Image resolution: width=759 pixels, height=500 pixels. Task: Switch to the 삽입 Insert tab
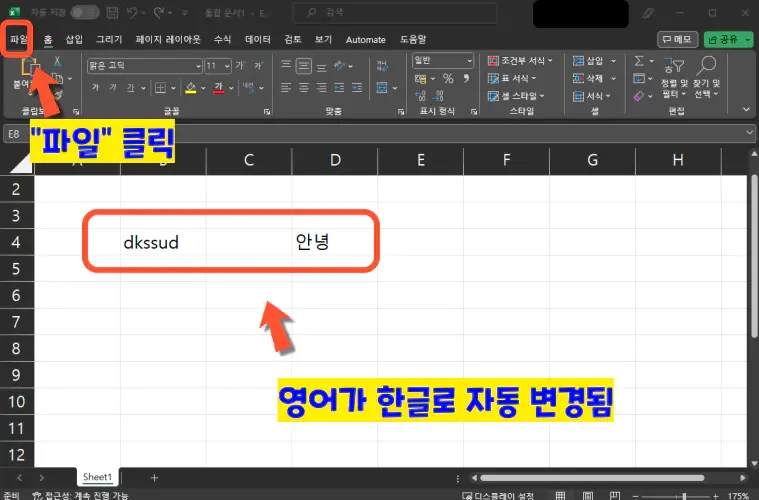[74, 39]
